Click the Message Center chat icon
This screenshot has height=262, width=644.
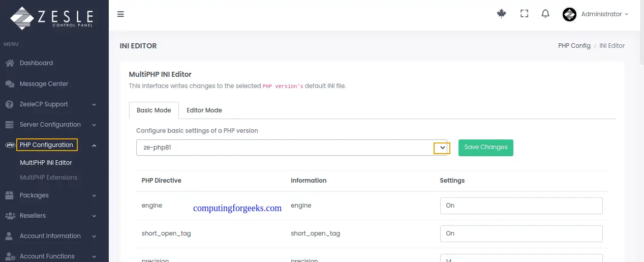tap(10, 84)
